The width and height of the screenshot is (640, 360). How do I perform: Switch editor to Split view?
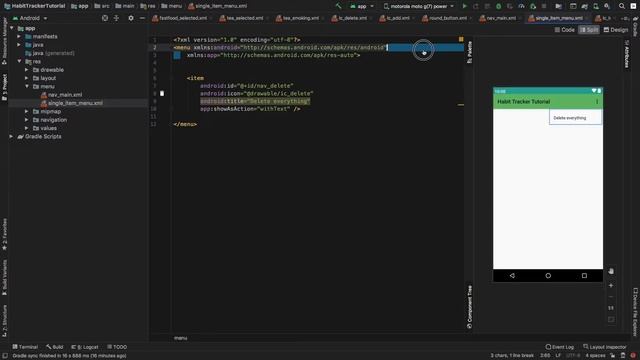(x=589, y=30)
